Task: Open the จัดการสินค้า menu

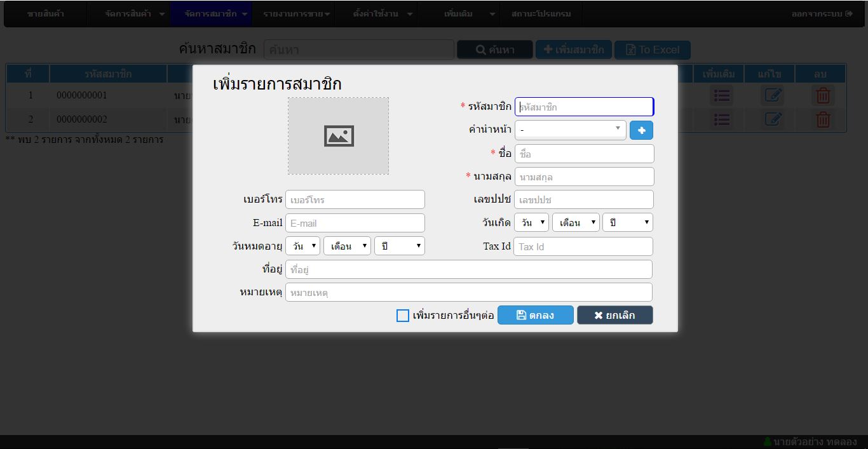Action: 135,14
